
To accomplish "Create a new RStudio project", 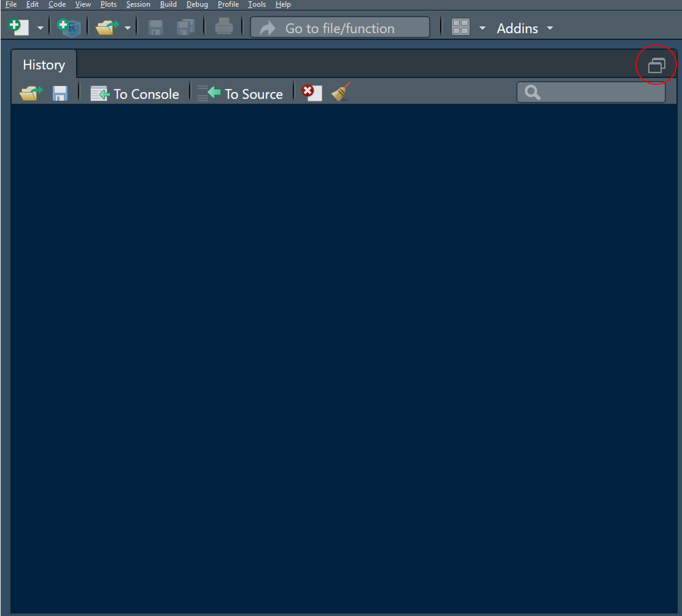I will (68, 26).
